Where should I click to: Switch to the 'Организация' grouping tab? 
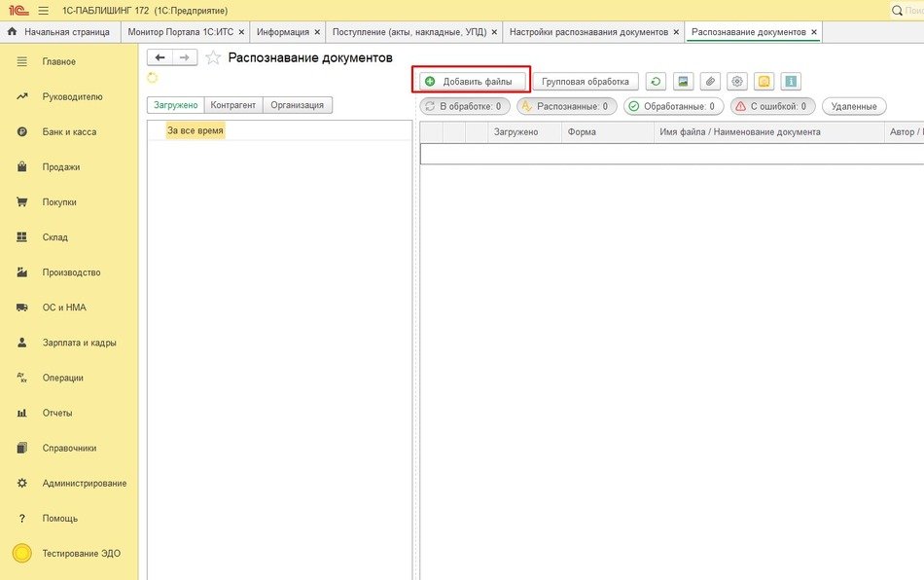(x=298, y=105)
